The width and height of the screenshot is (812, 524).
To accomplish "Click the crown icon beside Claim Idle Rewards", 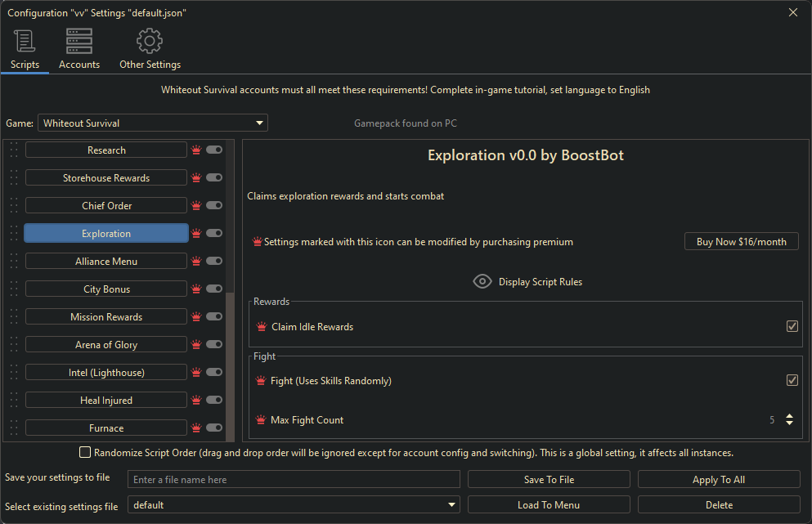I will coord(262,327).
